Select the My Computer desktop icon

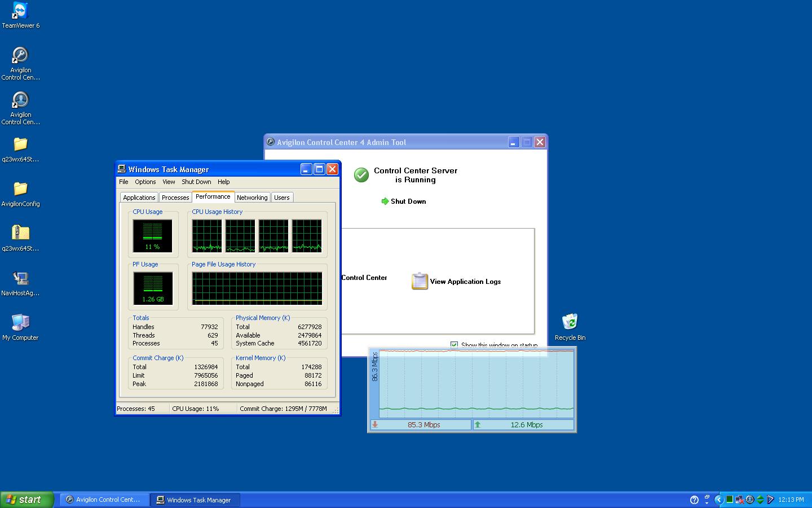(x=20, y=323)
